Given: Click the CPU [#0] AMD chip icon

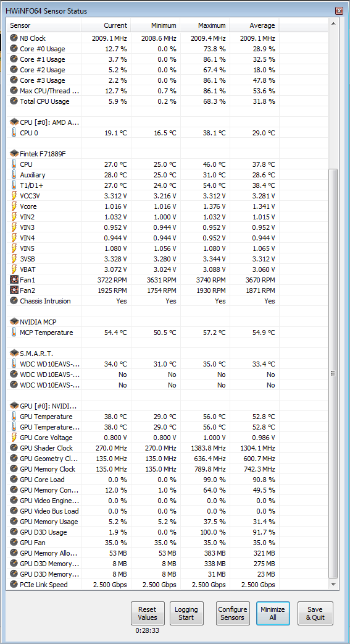Looking at the screenshot, I should (14, 122).
